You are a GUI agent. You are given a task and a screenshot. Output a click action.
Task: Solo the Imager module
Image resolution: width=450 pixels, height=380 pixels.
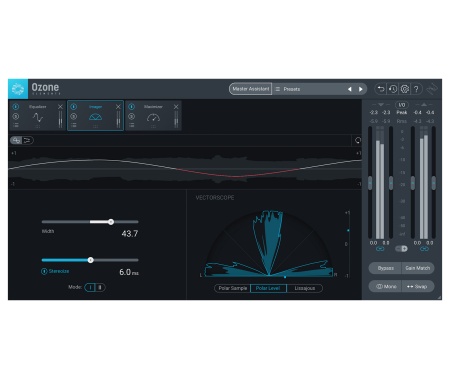74,116
